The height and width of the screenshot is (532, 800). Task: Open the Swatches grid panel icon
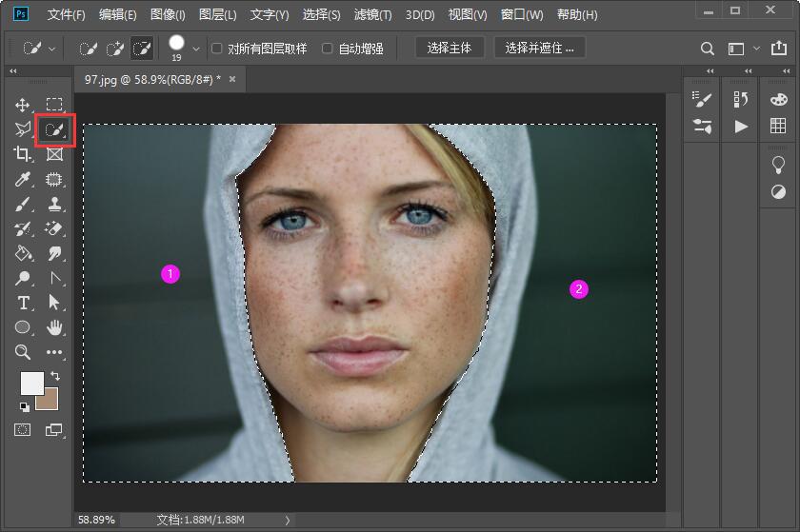(x=778, y=127)
